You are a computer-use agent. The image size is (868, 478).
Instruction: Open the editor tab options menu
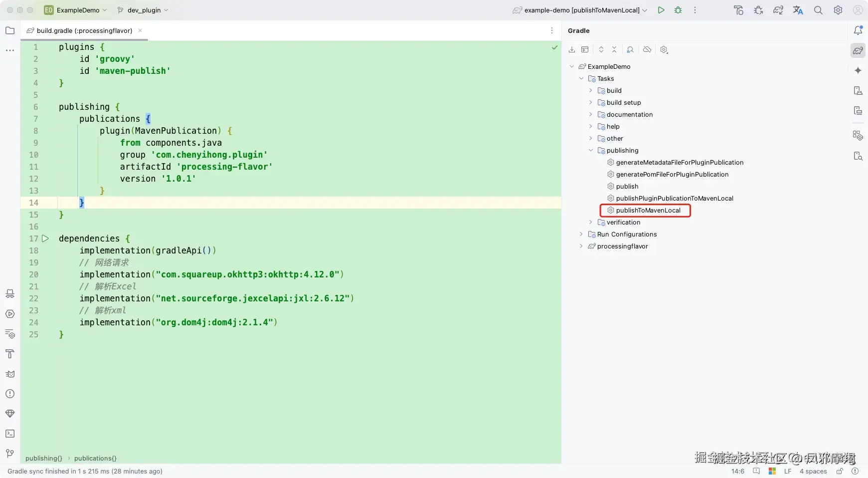[552, 30]
